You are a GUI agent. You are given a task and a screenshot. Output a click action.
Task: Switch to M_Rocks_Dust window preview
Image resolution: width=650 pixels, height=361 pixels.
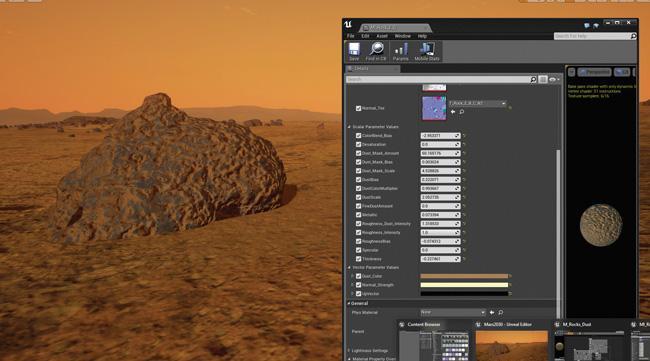click(589, 340)
